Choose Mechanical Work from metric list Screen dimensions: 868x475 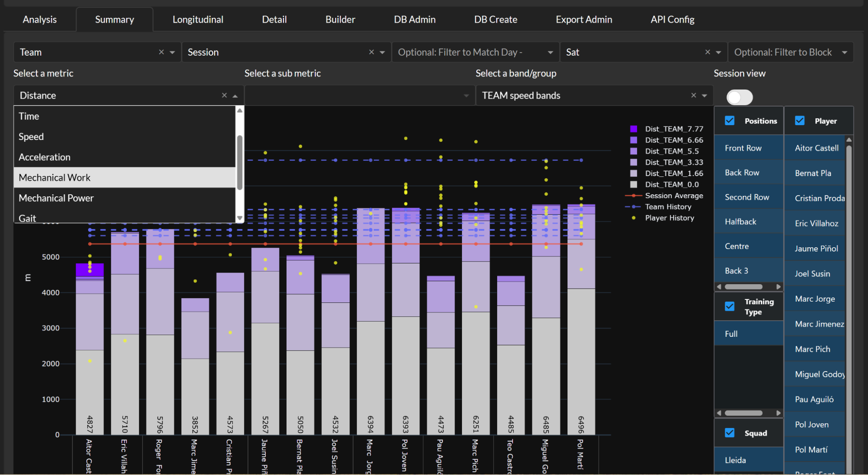(x=125, y=177)
